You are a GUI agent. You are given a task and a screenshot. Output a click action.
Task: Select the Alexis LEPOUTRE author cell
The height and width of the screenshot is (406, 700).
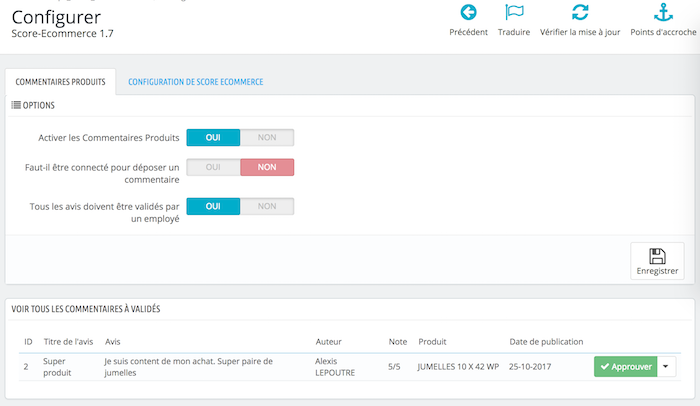point(335,367)
